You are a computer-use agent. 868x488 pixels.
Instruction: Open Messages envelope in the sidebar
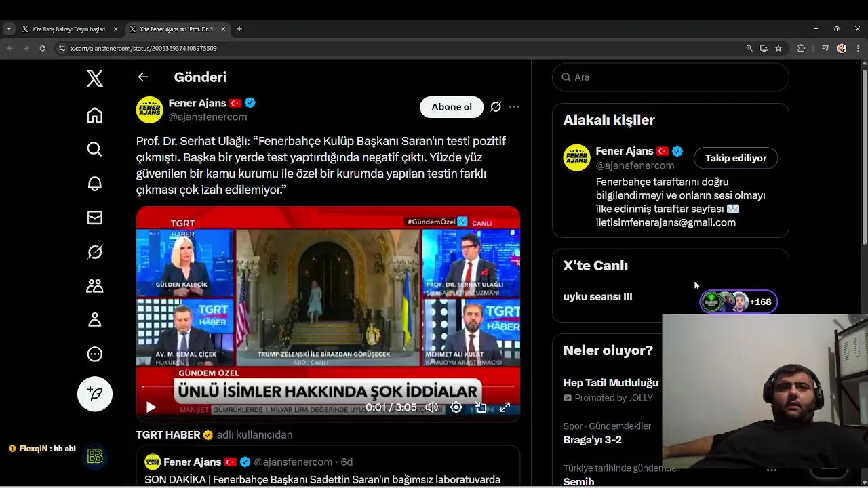click(95, 218)
